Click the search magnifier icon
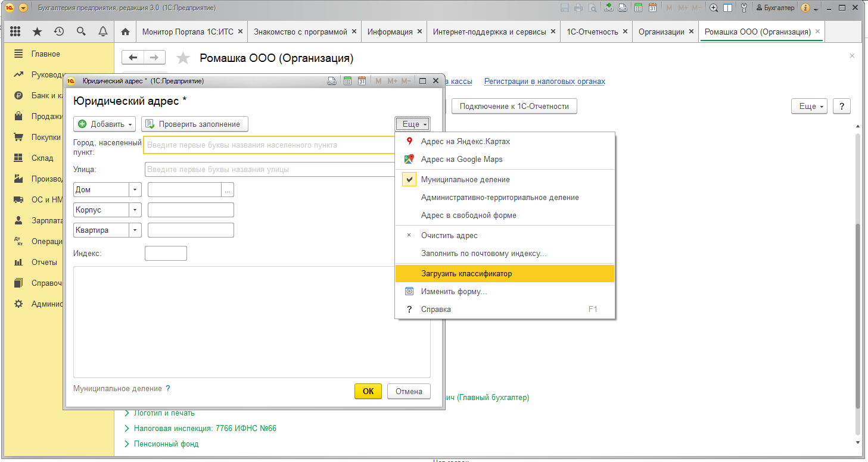 pos(81,32)
